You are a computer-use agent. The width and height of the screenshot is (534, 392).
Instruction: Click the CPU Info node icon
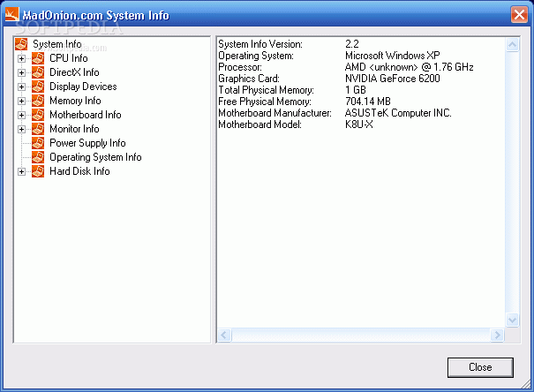coord(38,58)
